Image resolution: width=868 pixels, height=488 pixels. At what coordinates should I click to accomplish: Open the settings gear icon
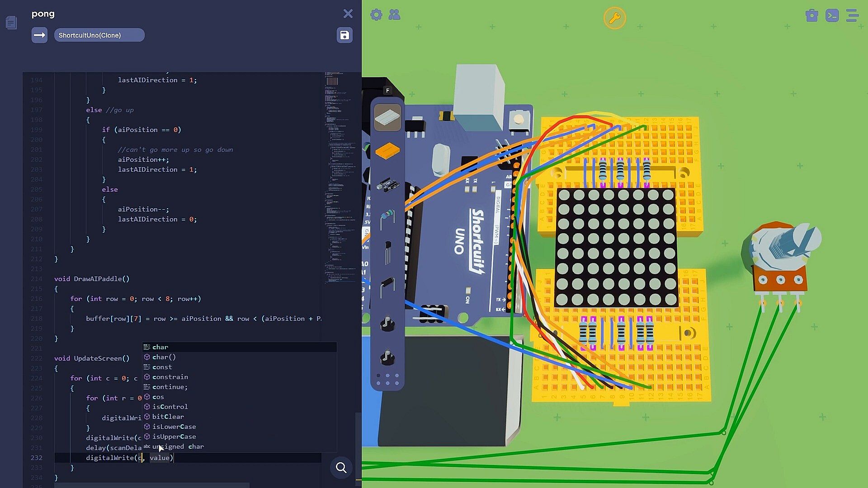point(376,15)
